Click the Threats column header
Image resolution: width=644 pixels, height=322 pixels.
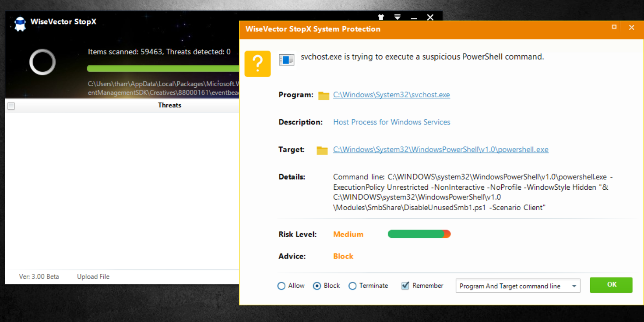pos(169,105)
